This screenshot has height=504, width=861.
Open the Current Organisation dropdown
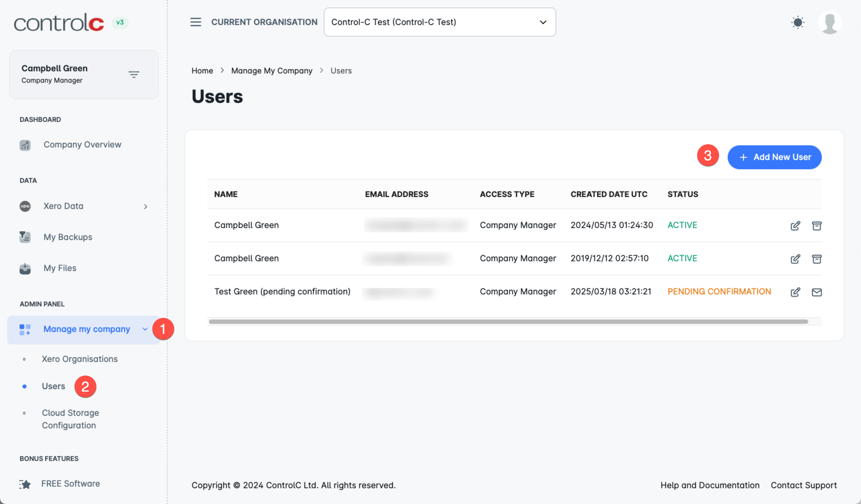tap(440, 22)
